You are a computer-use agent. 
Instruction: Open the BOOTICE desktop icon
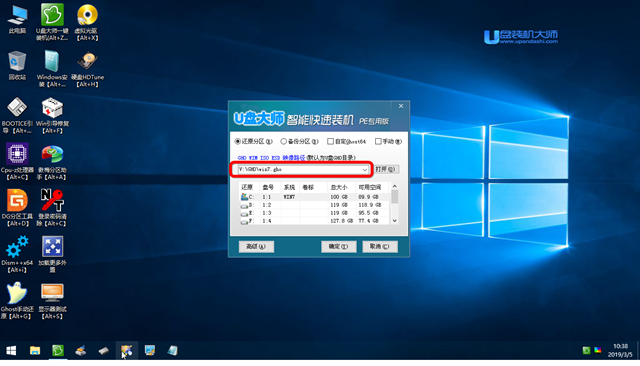pos(17,115)
